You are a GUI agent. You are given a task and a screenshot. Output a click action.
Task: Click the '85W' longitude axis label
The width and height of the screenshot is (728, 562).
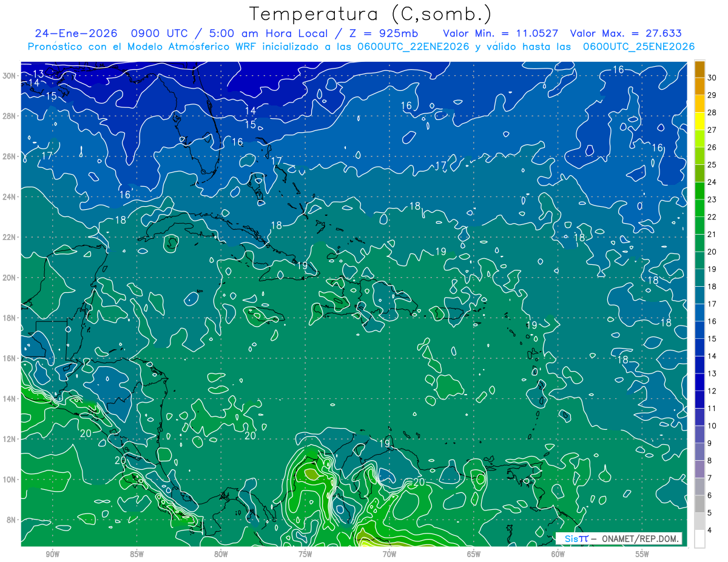(x=136, y=554)
